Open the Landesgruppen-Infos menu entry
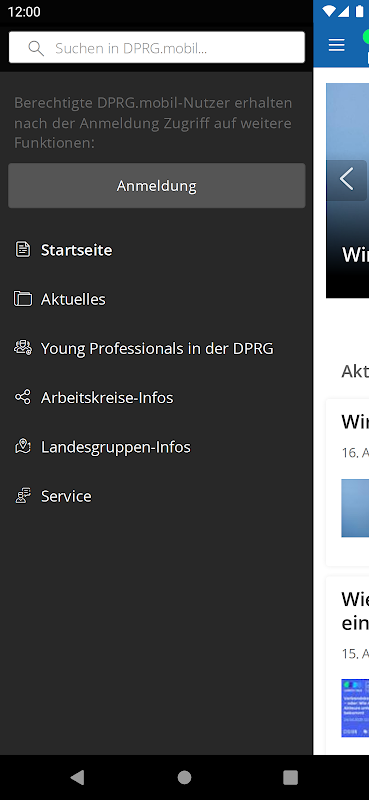Image resolution: width=369 pixels, height=800 pixels. (116, 447)
